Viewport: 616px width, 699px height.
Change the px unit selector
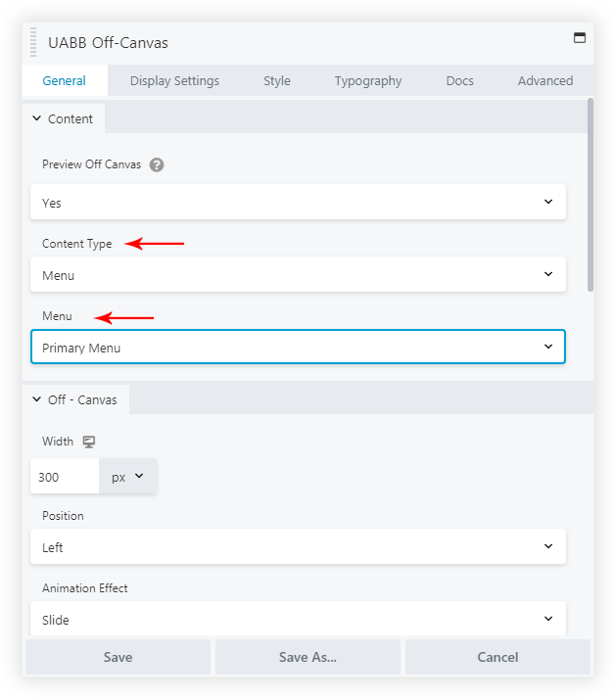point(127,477)
